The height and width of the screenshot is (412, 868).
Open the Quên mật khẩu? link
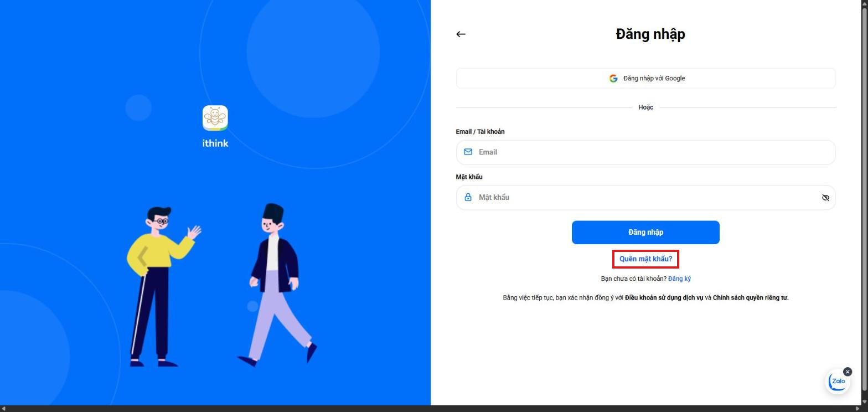click(645, 259)
